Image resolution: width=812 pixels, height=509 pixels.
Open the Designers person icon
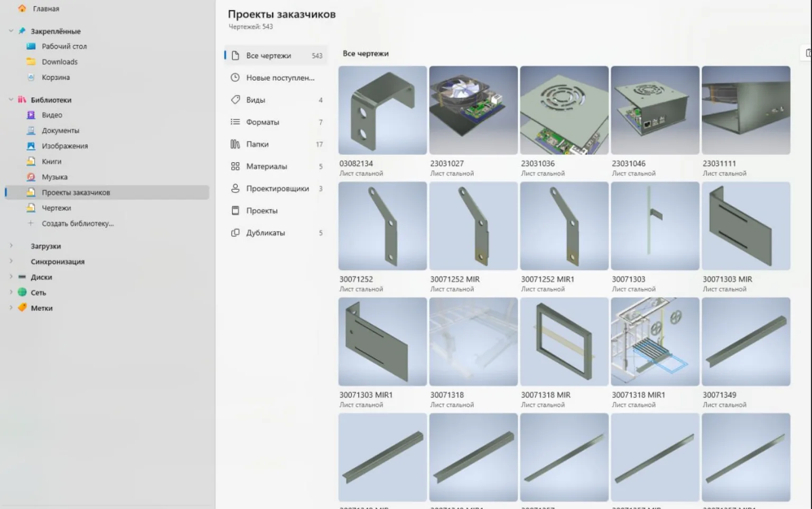pyautogui.click(x=235, y=188)
